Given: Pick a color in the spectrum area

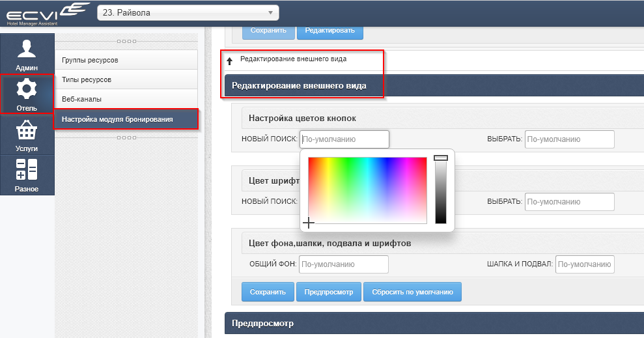Looking at the screenshot, I should [x=367, y=190].
